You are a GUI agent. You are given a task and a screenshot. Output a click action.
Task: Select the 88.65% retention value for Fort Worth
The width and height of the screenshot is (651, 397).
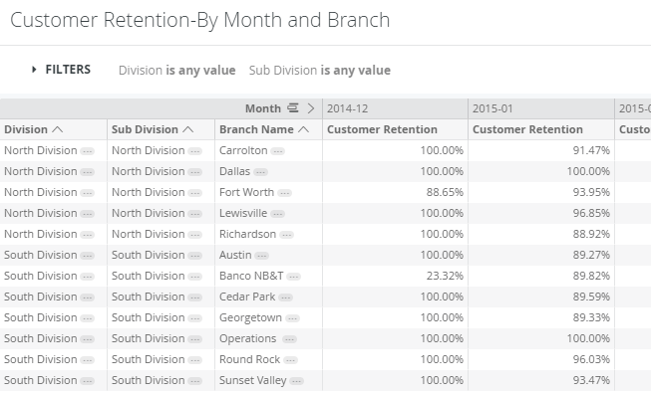[445, 192]
